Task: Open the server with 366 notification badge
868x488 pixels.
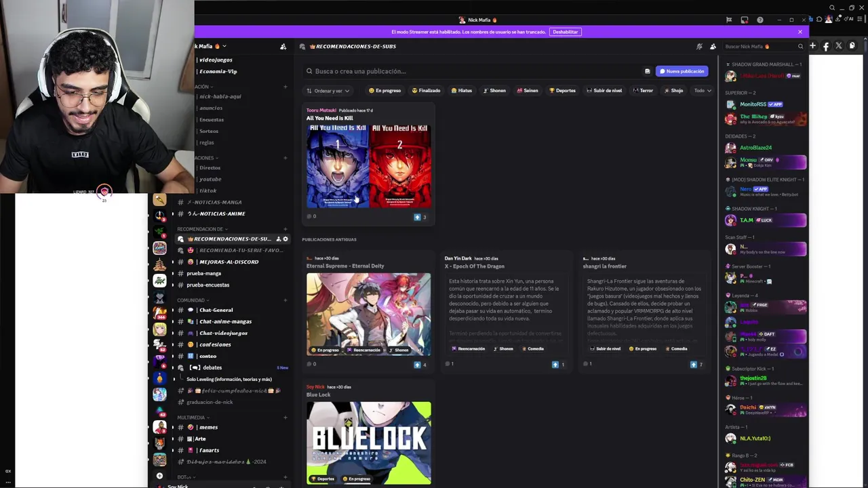Action: 159,313
